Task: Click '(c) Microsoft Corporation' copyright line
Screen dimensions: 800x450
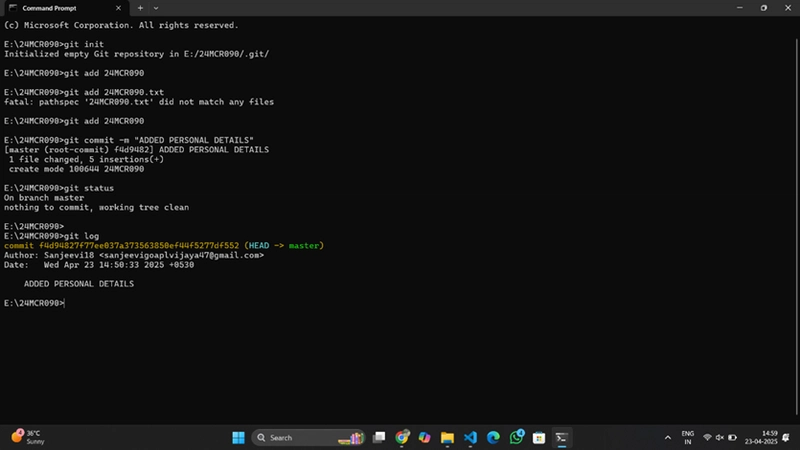Action: (121, 25)
